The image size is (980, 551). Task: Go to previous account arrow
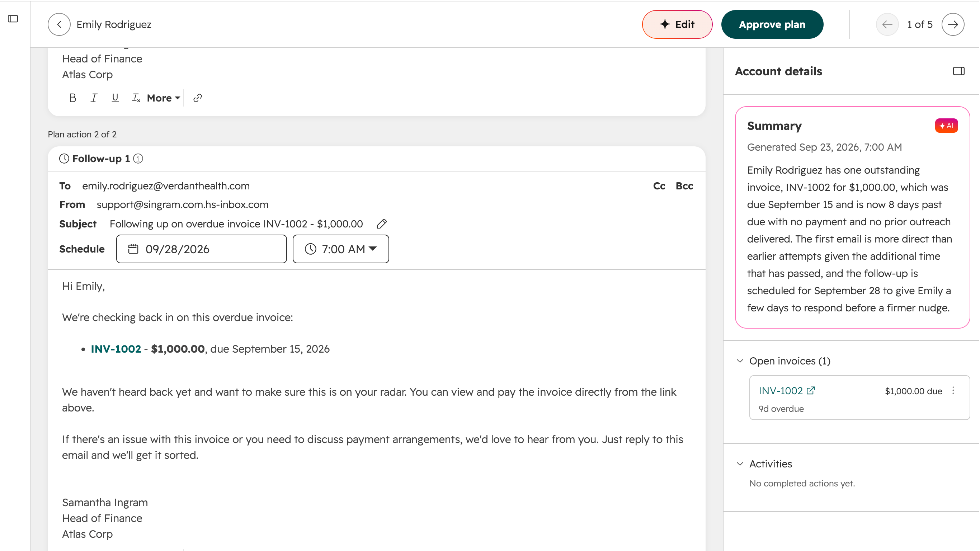click(887, 24)
